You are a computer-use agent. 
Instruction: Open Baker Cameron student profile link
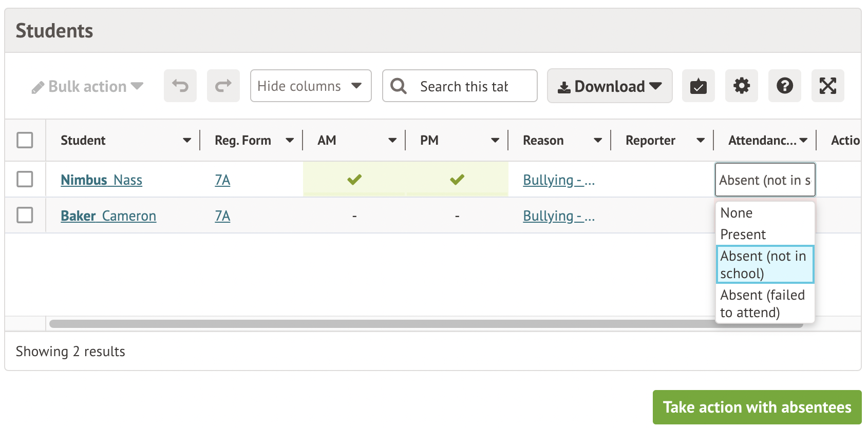click(x=108, y=216)
